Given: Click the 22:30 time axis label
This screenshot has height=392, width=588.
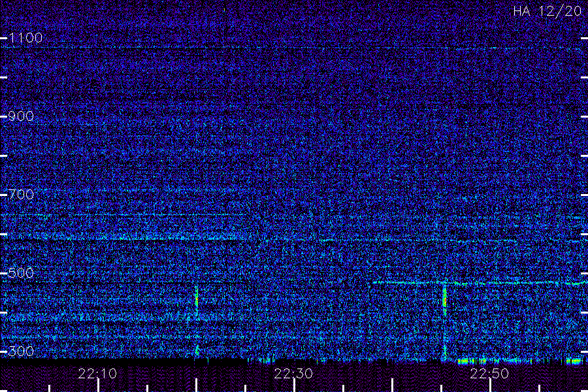Looking at the screenshot, I should [293, 374].
